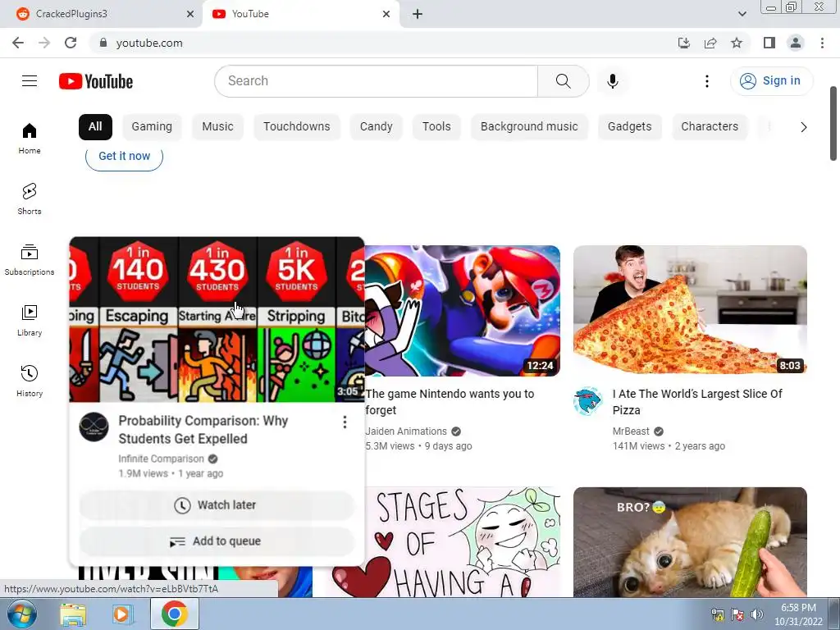Click the page vertical scrollbar

(x=833, y=123)
